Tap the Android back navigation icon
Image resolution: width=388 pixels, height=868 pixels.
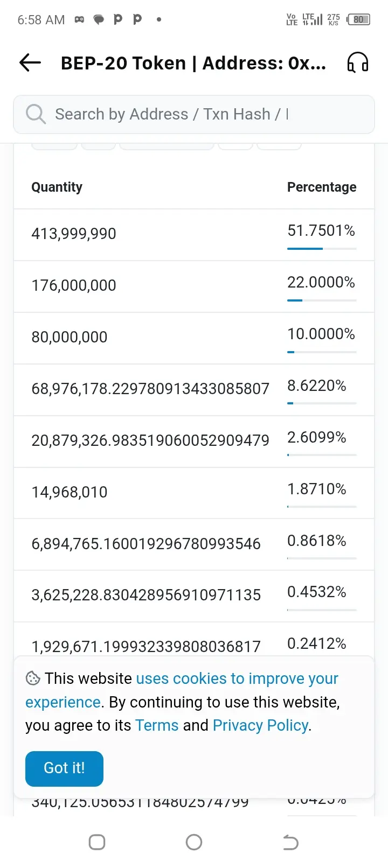(290, 842)
